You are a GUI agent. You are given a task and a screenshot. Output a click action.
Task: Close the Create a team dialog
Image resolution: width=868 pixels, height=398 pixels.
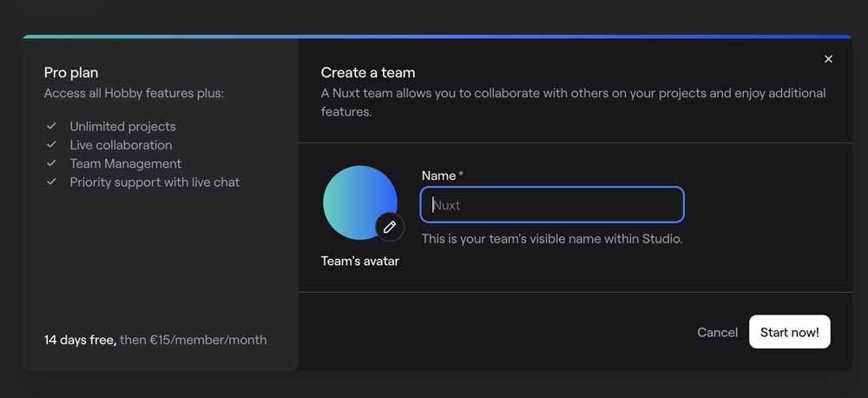tap(828, 59)
